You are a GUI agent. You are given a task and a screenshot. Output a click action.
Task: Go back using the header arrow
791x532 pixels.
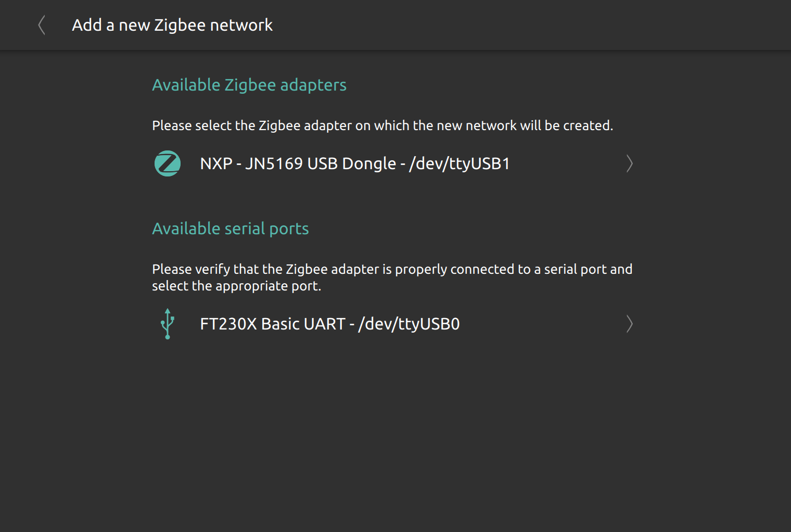click(42, 25)
